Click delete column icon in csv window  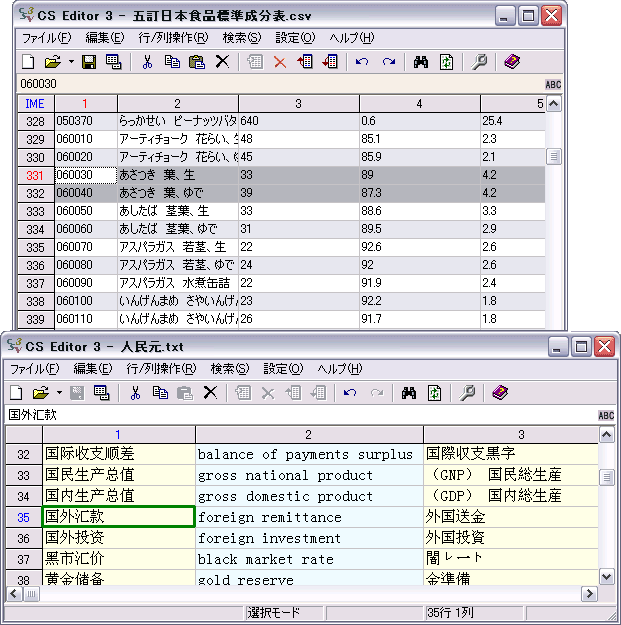tap(330, 62)
